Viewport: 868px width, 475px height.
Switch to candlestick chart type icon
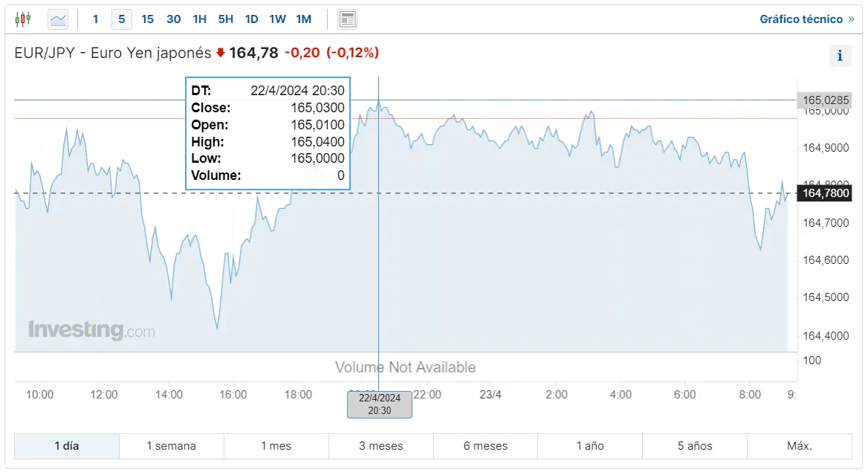(23, 19)
